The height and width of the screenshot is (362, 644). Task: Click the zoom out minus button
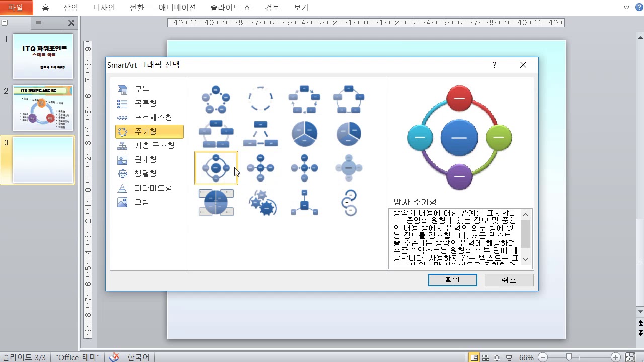pyautogui.click(x=543, y=357)
